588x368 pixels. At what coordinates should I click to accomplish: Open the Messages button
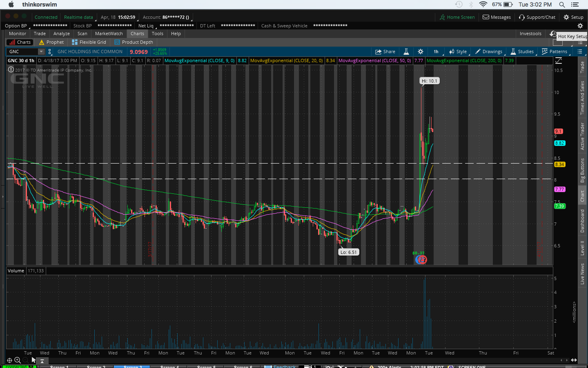click(497, 17)
